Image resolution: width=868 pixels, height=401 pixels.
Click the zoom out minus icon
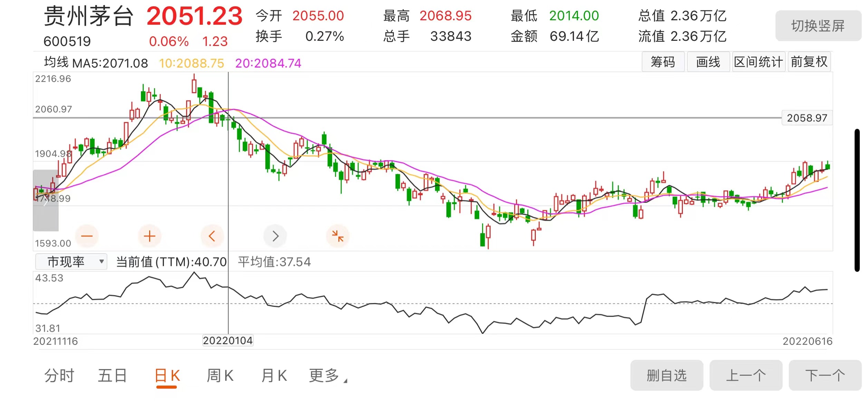tap(87, 236)
